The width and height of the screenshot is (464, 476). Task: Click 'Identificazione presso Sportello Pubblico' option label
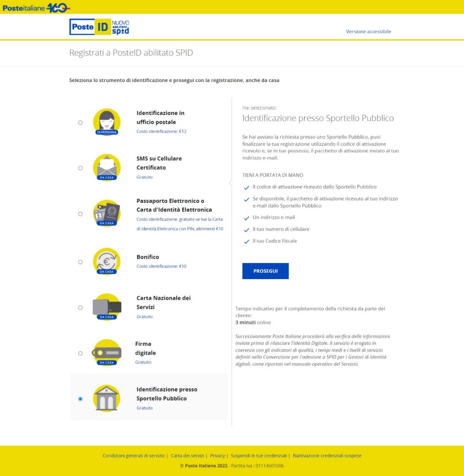167,394
